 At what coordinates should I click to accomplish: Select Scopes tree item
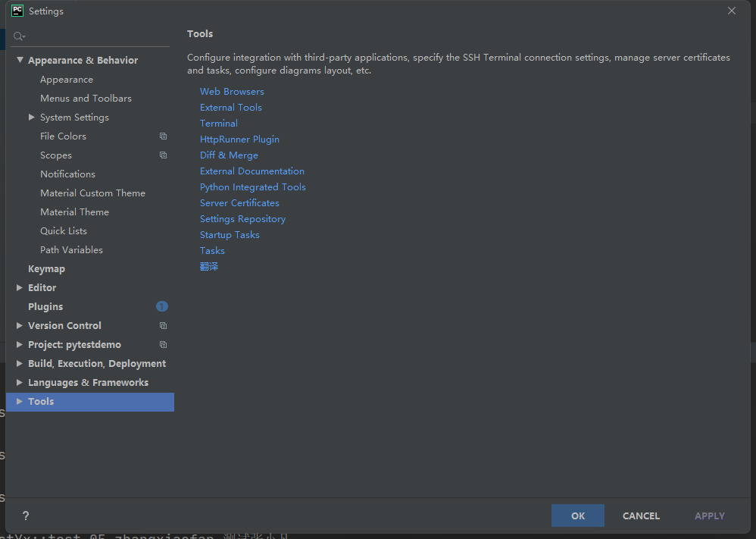[56, 155]
